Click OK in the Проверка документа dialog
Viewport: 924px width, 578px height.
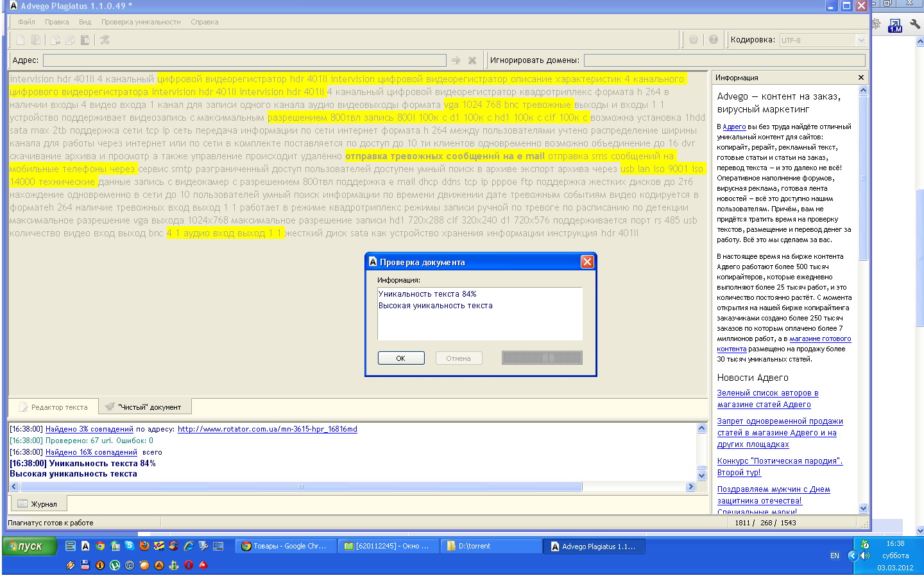[x=401, y=358]
